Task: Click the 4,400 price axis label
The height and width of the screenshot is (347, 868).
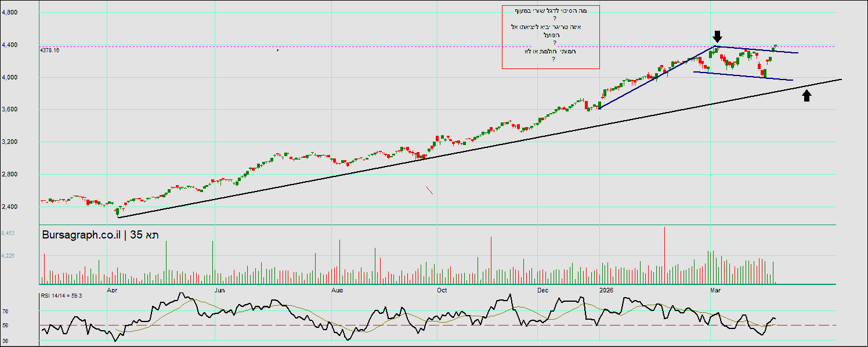Action: click(11, 45)
